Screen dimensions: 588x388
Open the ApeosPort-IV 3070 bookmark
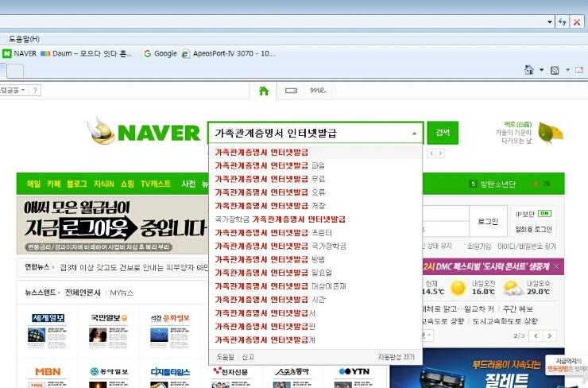[x=229, y=53]
